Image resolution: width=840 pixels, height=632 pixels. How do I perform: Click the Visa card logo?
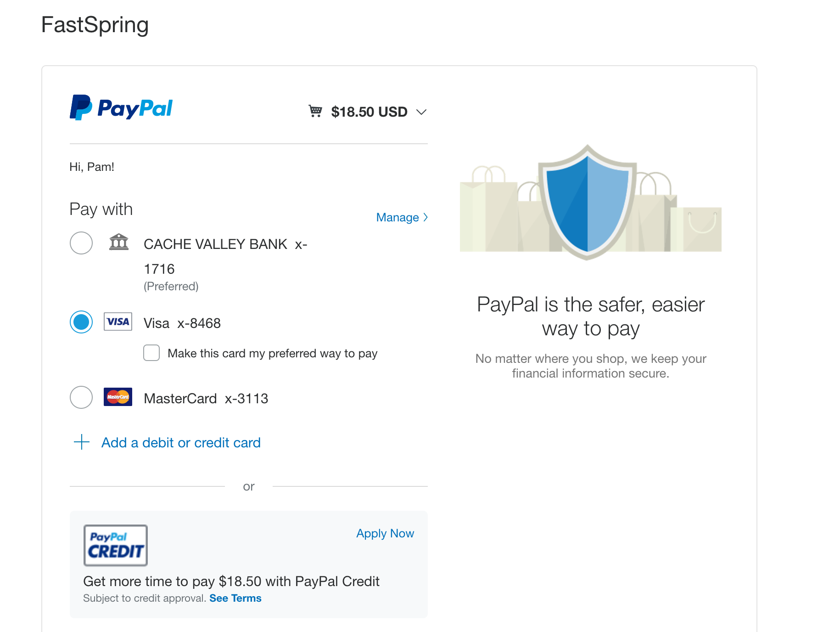(118, 322)
